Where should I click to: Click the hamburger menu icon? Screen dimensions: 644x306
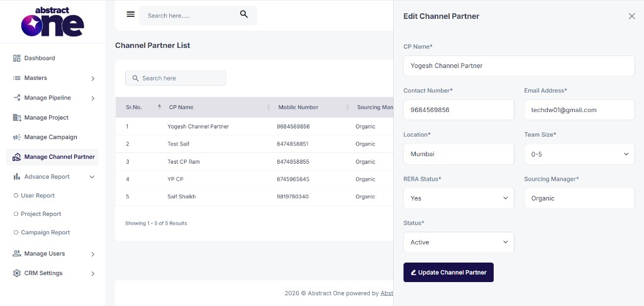click(131, 14)
